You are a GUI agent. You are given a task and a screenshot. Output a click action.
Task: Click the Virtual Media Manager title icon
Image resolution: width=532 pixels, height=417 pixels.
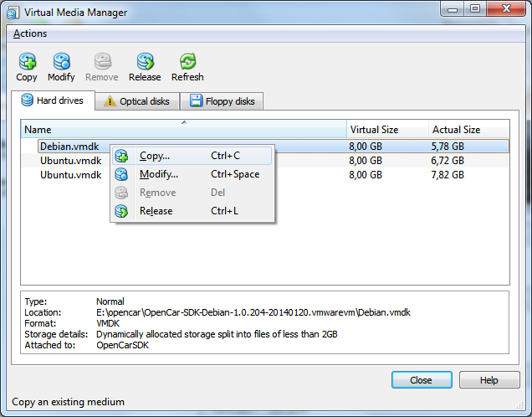(x=13, y=13)
